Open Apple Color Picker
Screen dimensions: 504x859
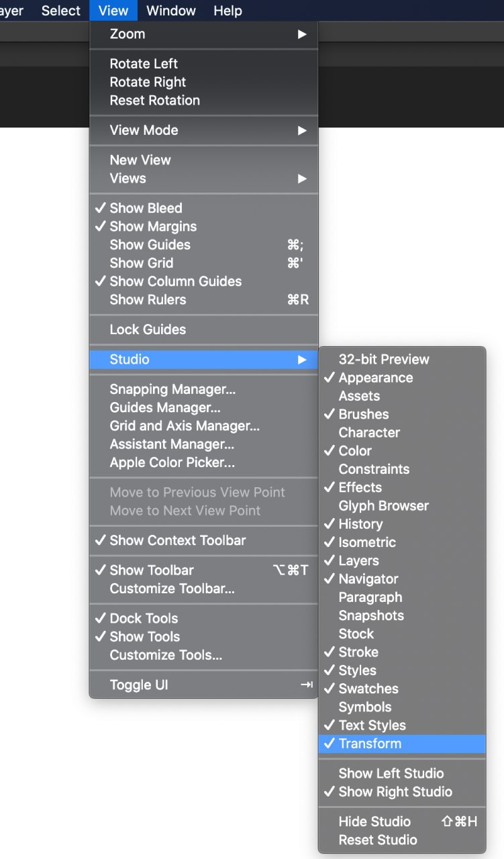click(x=172, y=462)
